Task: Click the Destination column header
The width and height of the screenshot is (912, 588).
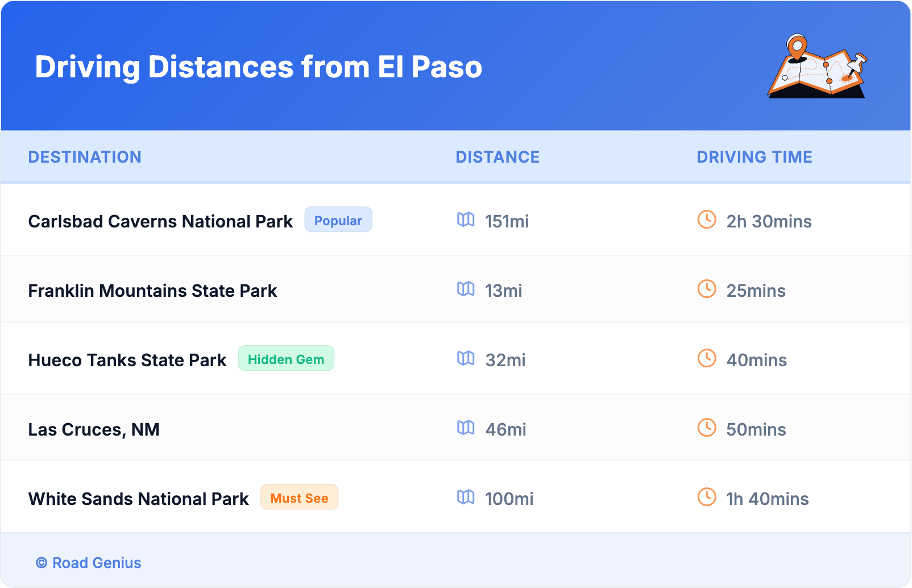Action: pos(85,157)
